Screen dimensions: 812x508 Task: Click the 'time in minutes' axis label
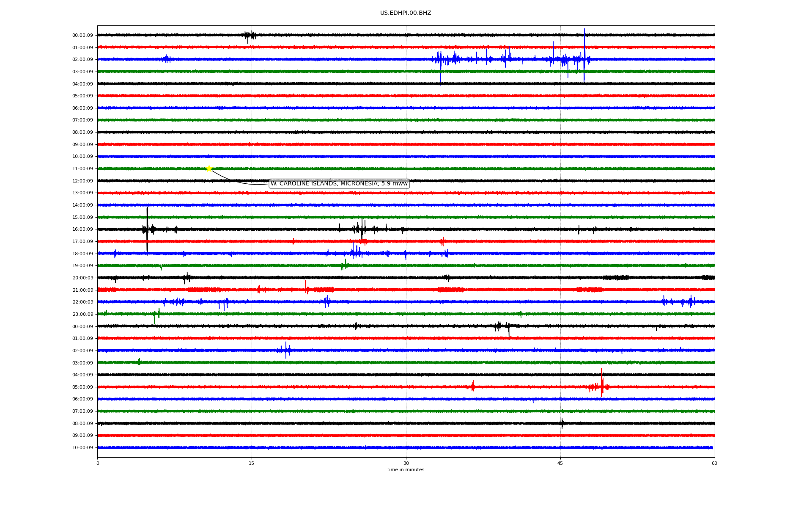pos(405,470)
